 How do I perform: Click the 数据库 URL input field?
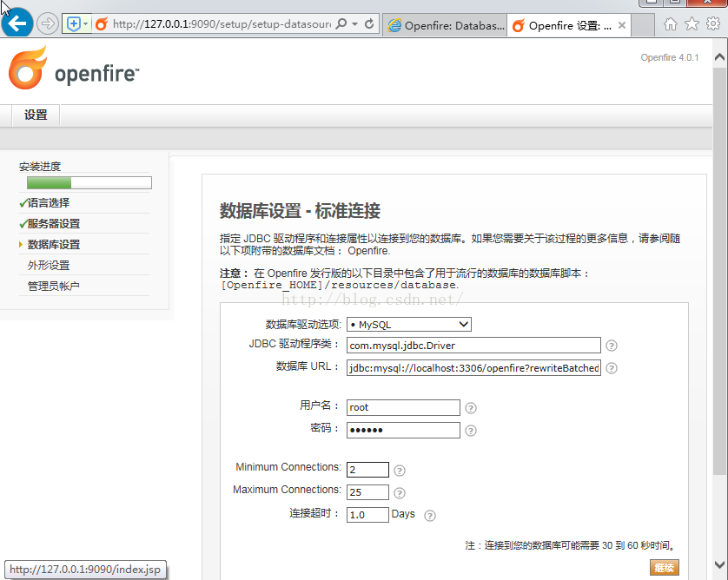tap(473, 367)
